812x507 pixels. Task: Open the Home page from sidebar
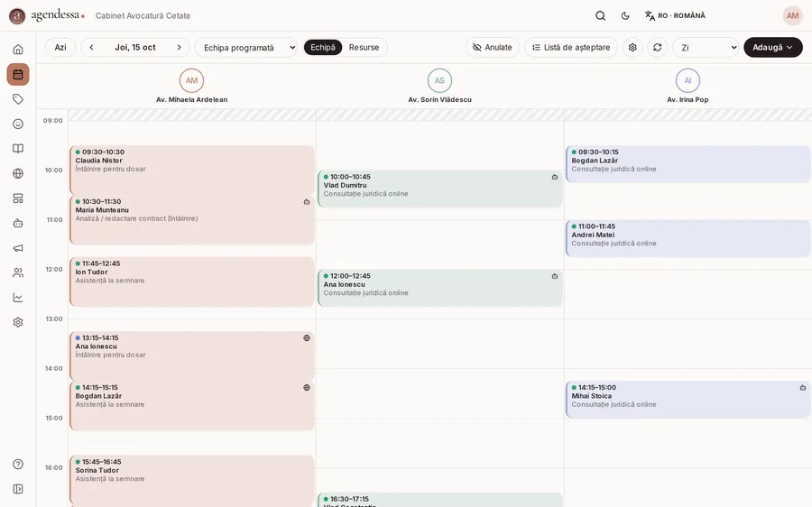click(18, 50)
